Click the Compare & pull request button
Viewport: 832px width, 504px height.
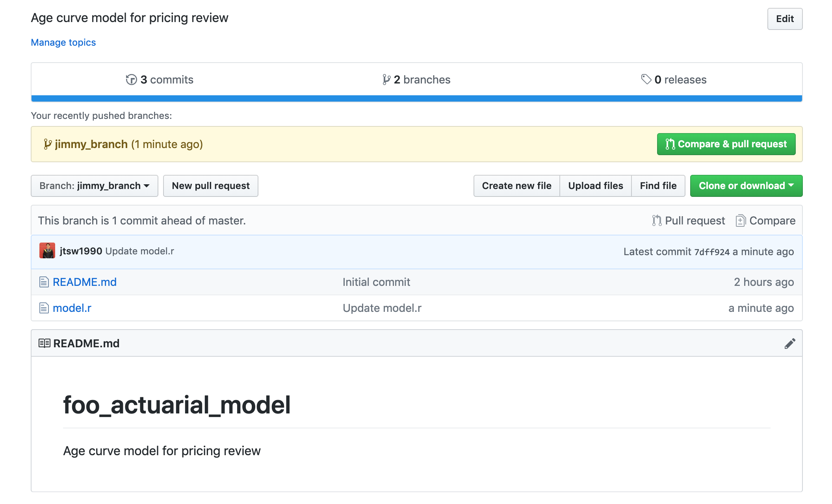[x=726, y=144]
